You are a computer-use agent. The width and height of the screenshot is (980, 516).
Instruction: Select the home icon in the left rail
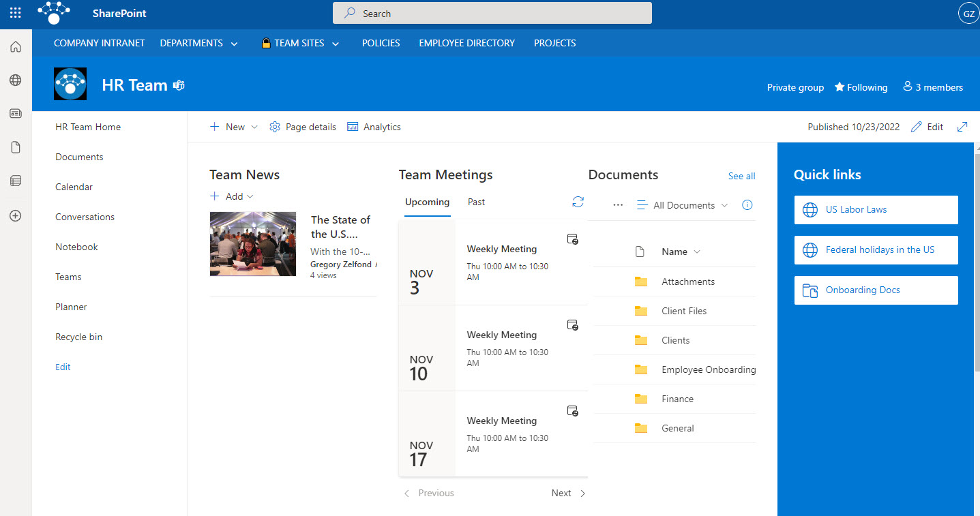click(15, 46)
